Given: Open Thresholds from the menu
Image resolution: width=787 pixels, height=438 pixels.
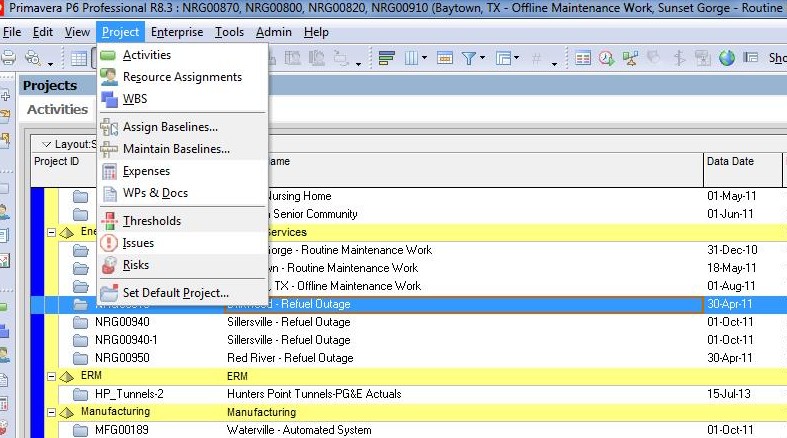Looking at the screenshot, I should (x=152, y=221).
